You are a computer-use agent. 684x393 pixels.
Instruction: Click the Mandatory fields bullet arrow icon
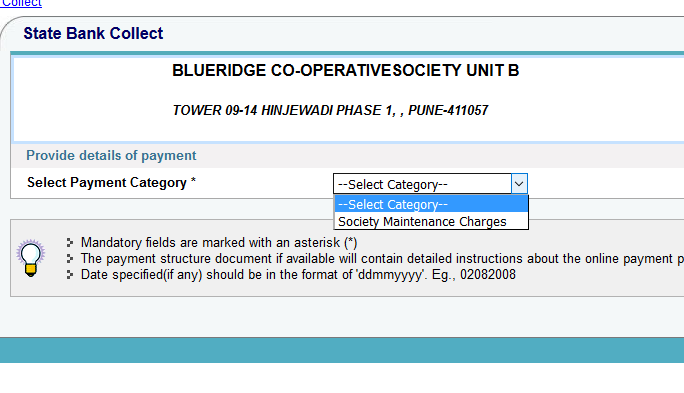click(70, 243)
